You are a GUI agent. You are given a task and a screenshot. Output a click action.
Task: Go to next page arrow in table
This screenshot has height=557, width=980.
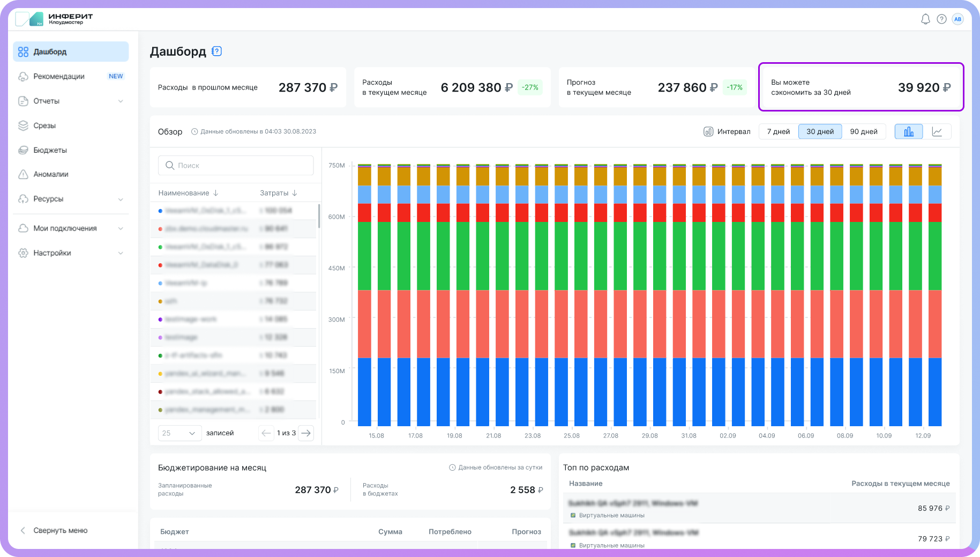click(306, 433)
